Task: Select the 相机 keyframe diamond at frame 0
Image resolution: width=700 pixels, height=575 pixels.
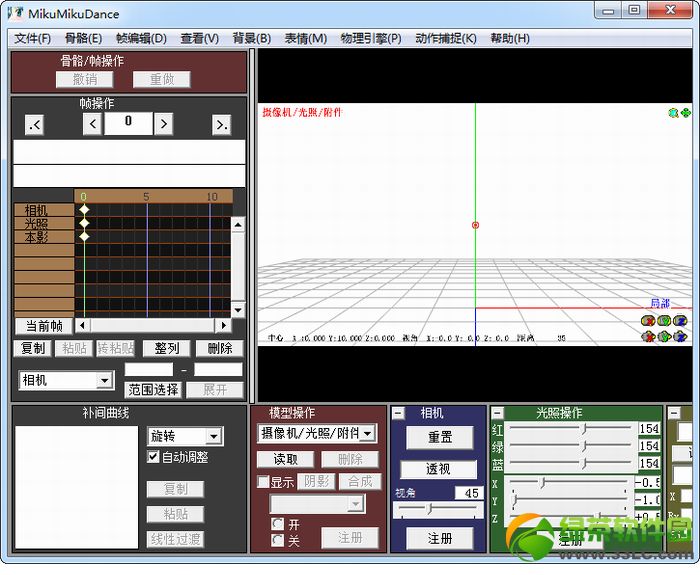Action: point(84,209)
